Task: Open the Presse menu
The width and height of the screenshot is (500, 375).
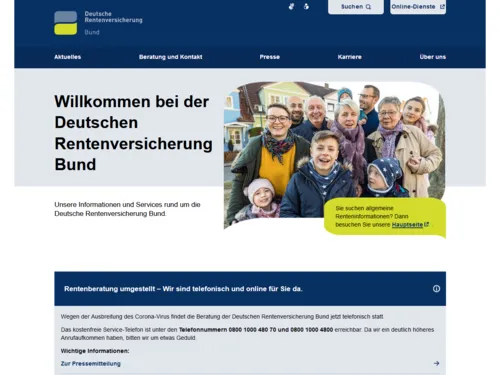Action: click(270, 57)
